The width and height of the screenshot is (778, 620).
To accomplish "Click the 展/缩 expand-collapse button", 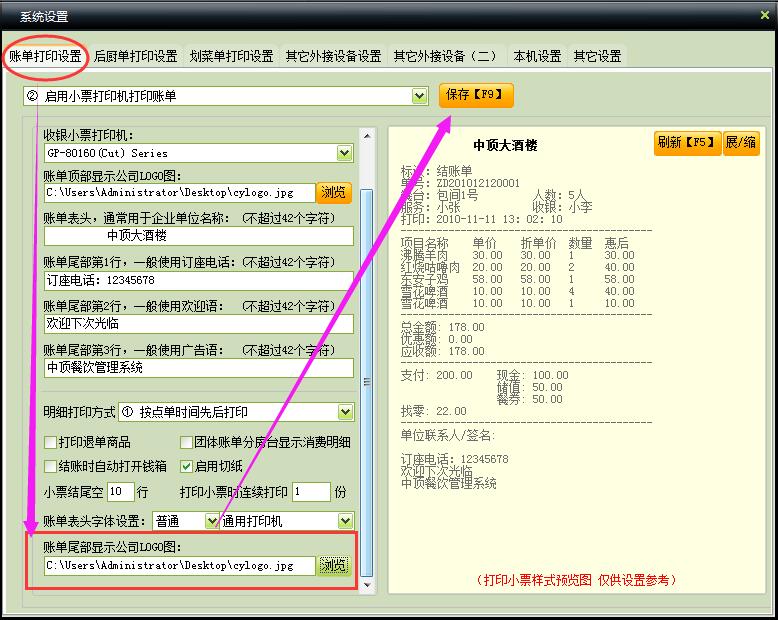I will coord(741,143).
